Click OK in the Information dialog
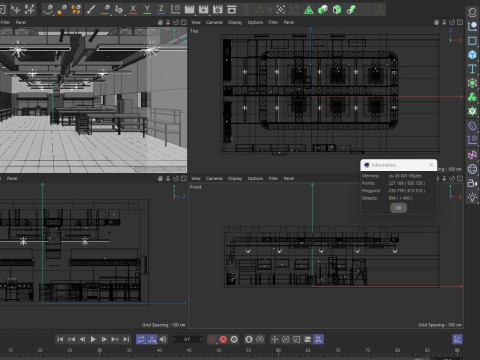Image resolution: width=480 pixels, height=360 pixels. tap(398, 208)
